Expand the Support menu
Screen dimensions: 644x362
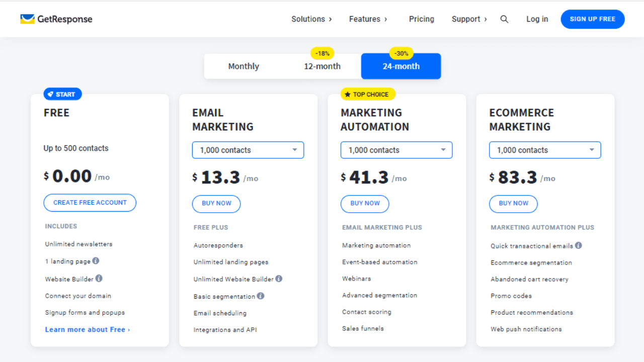tap(469, 19)
